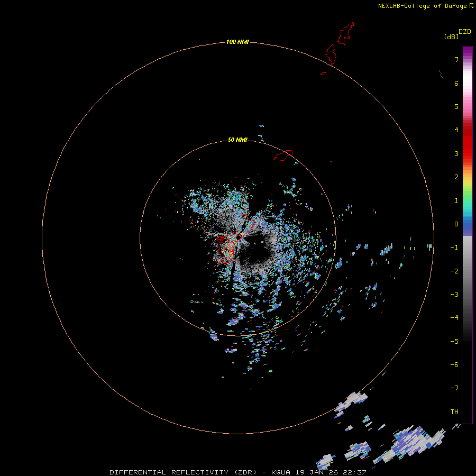
Task: Click the 2 value on color scale
Action: [x=456, y=177]
